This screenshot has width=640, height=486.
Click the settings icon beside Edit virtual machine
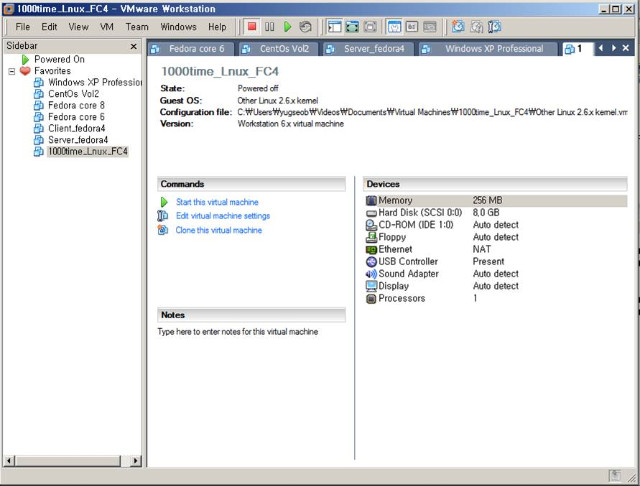[x=162, y=215]
